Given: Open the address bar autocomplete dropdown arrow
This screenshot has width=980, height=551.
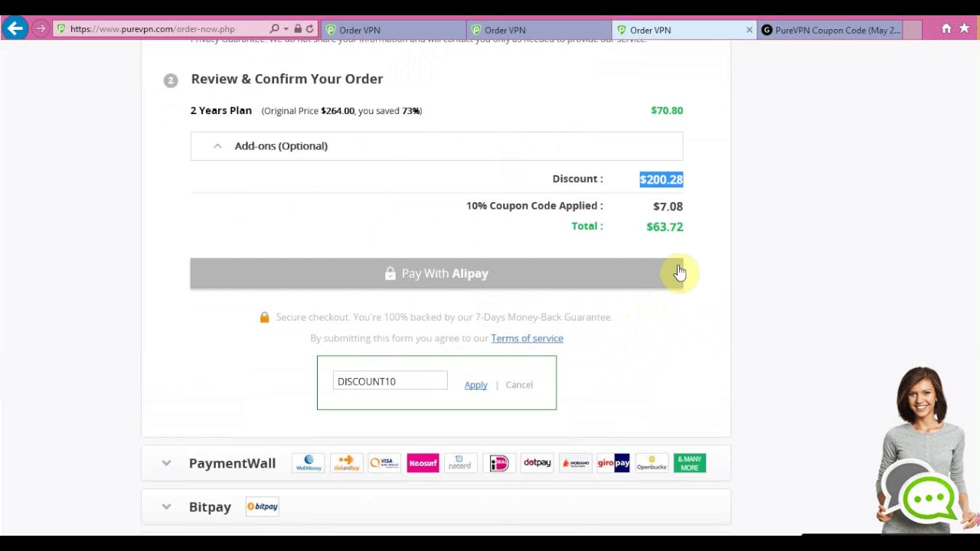Looking at the screenshot, I should (x=286, y=29).
